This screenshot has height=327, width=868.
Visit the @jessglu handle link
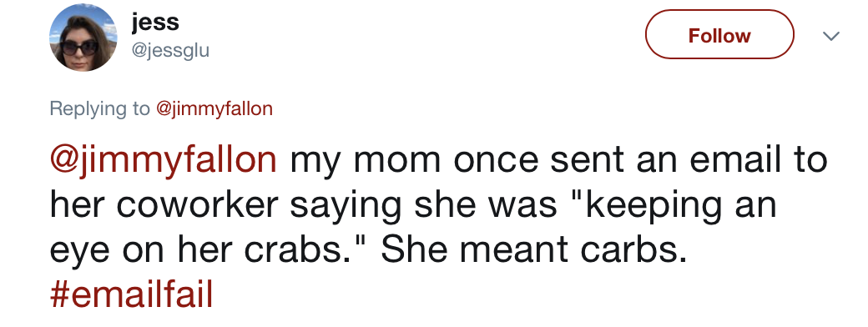pyautogui.click(x=170, y=51)
